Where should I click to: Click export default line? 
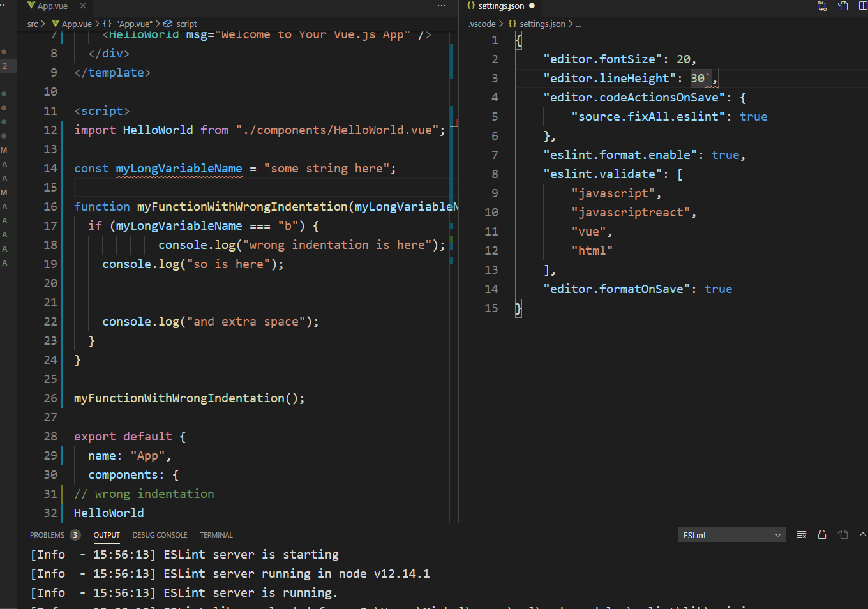coord(130,437)
